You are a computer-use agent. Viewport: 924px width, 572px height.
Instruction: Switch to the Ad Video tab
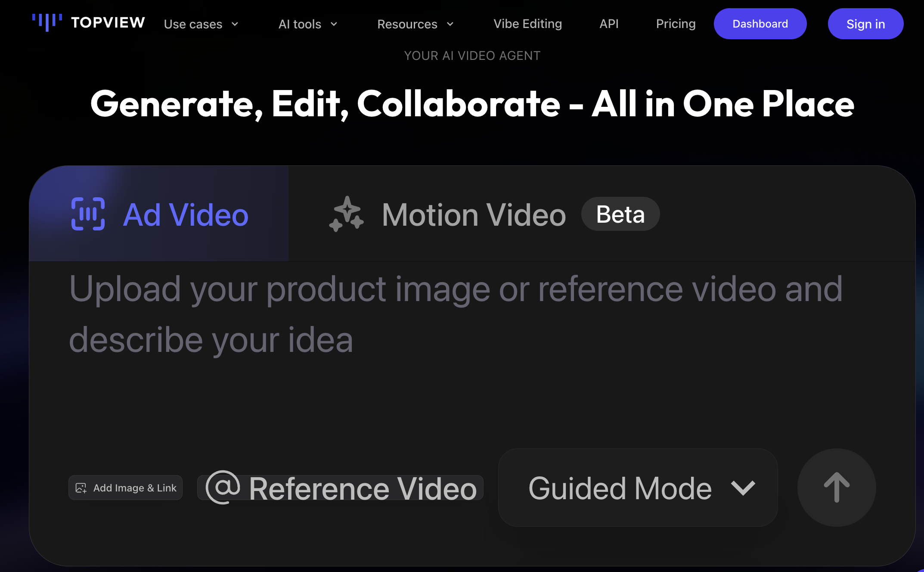tap(185, 214)
